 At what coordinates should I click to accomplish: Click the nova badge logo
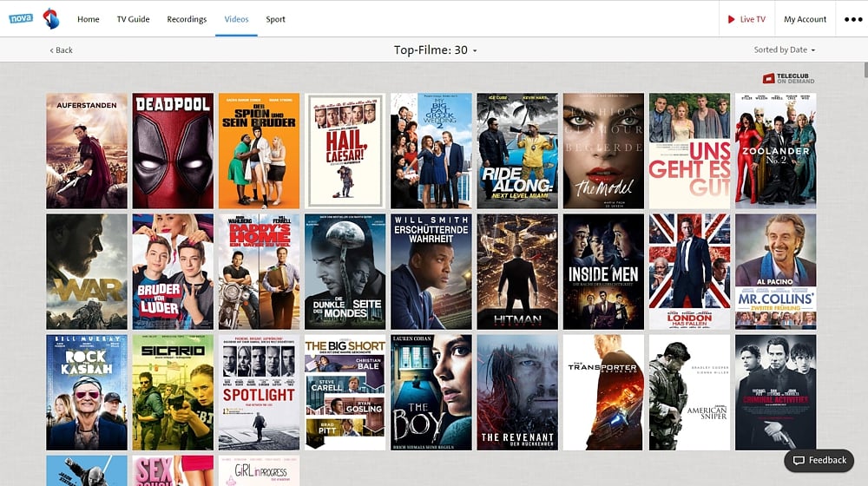pyautogui.click(x=21, y=18)
